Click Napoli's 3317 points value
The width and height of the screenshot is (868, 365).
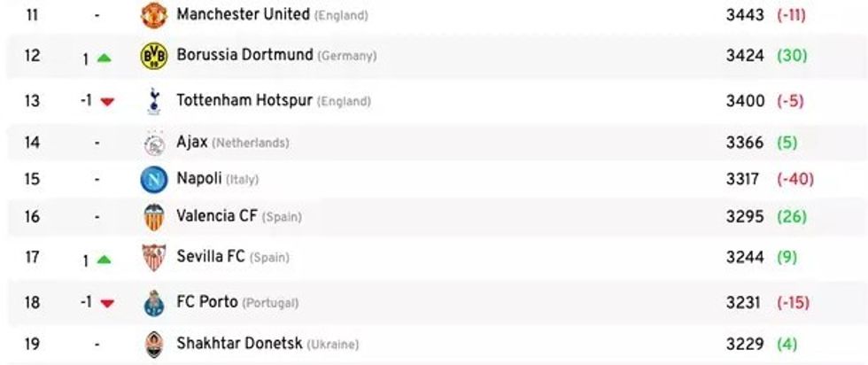[742, 180]
